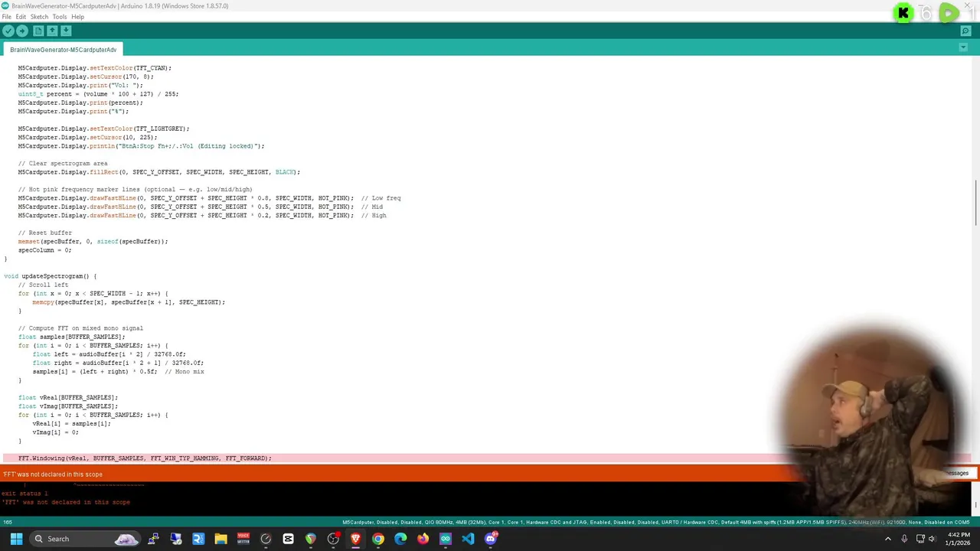
Task: Open the Serial Monitor magnifier icon
Action: coord(967,31)
